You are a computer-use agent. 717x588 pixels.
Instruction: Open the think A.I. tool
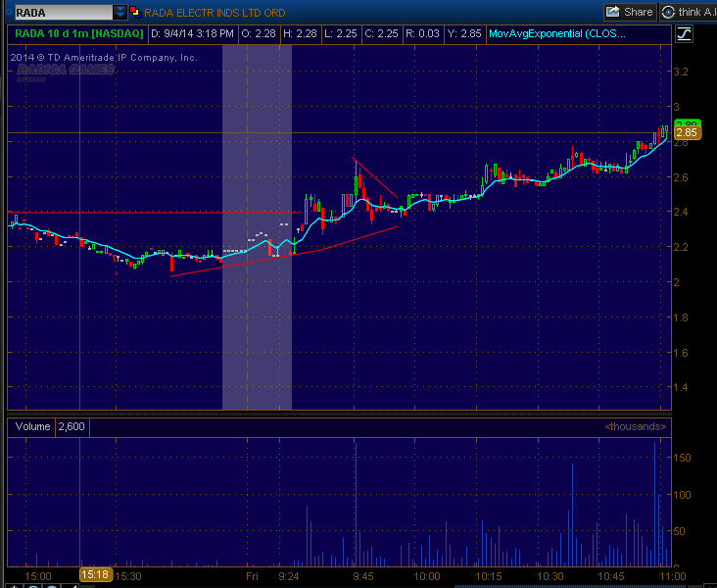coord(688,12)
